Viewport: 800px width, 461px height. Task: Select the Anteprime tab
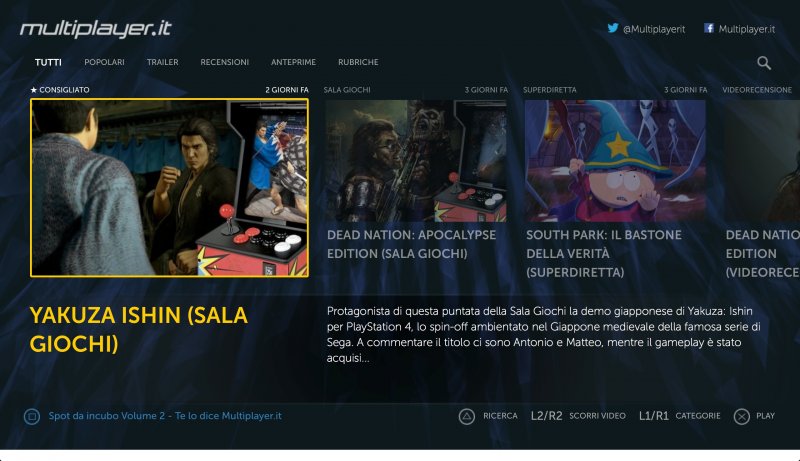pos(294,62)
